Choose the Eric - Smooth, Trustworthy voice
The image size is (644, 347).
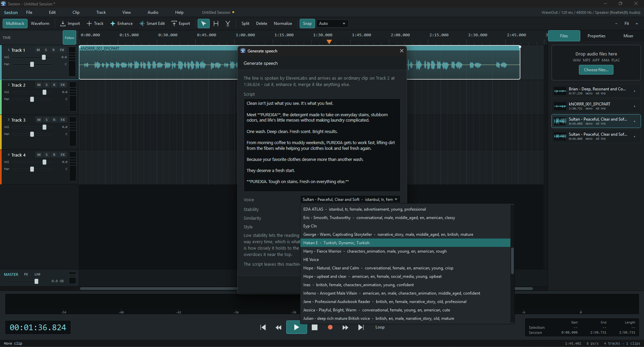tap(405, 218)
